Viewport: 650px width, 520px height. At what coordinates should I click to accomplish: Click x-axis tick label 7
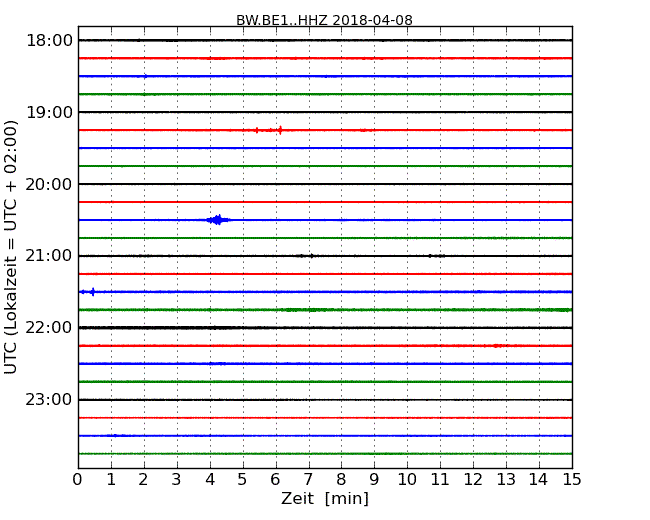[x=308, y=480]
